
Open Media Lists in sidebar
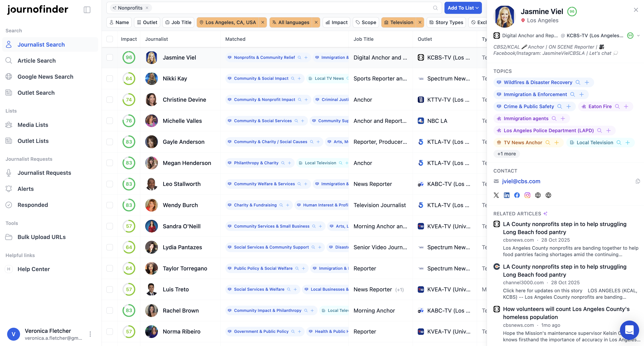click(x=33, y=125)
